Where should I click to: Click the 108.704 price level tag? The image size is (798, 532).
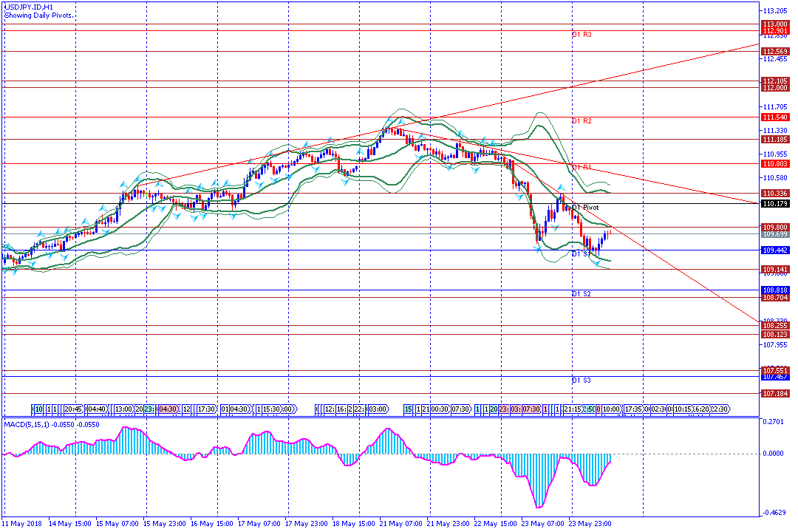(775, 297)
